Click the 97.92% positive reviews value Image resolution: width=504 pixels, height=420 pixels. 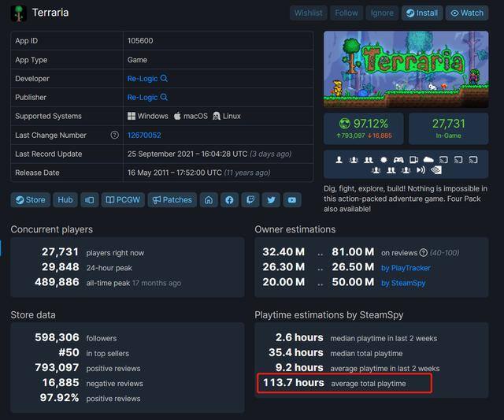(x=60, y=398)
